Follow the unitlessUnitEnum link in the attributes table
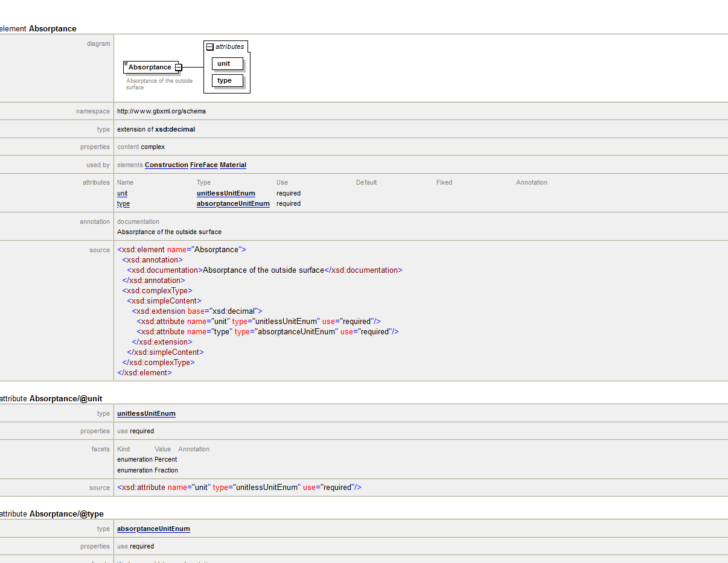The height and width of the screenshot is (563, 728). [226, 193]
